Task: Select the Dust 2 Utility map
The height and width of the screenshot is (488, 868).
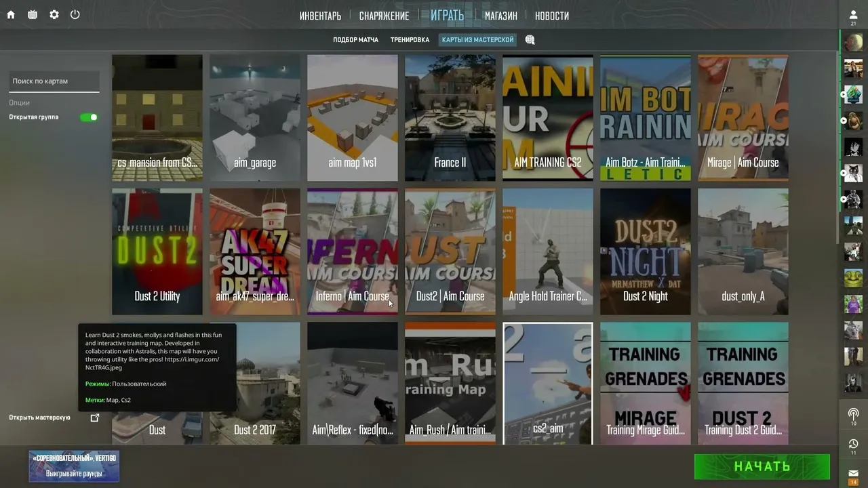Action: pyautogui.click(x=157, y=251)
